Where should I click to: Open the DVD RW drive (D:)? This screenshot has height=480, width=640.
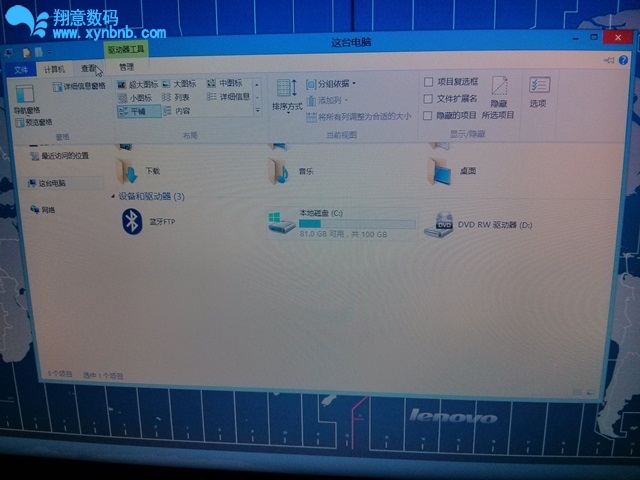[x=438, y=225]
